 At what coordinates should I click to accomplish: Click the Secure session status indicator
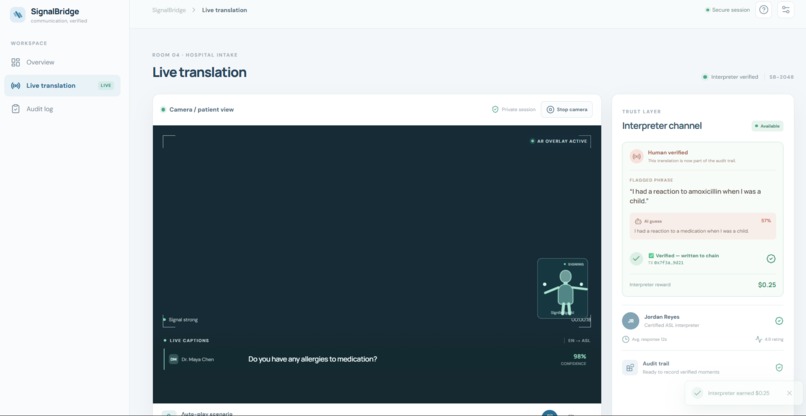(x=727, y=10)
